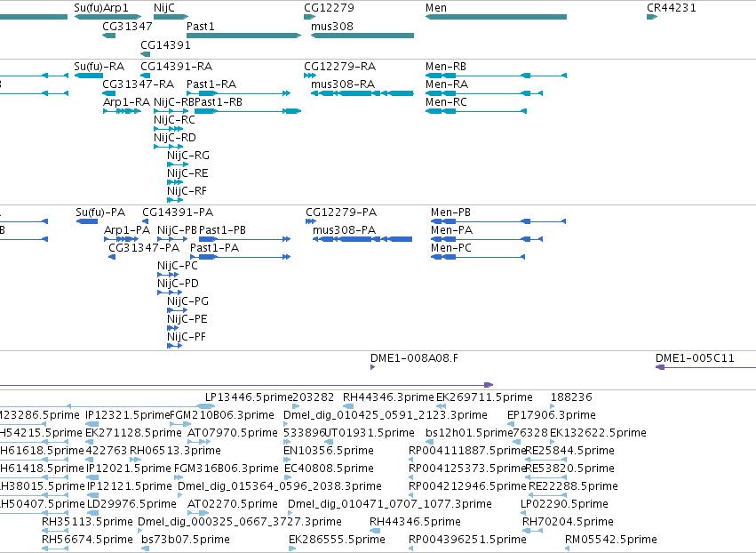Screen dimensions: 756x553
Task: Select the NijC-PE protein glyph
Action: point(173,328)
